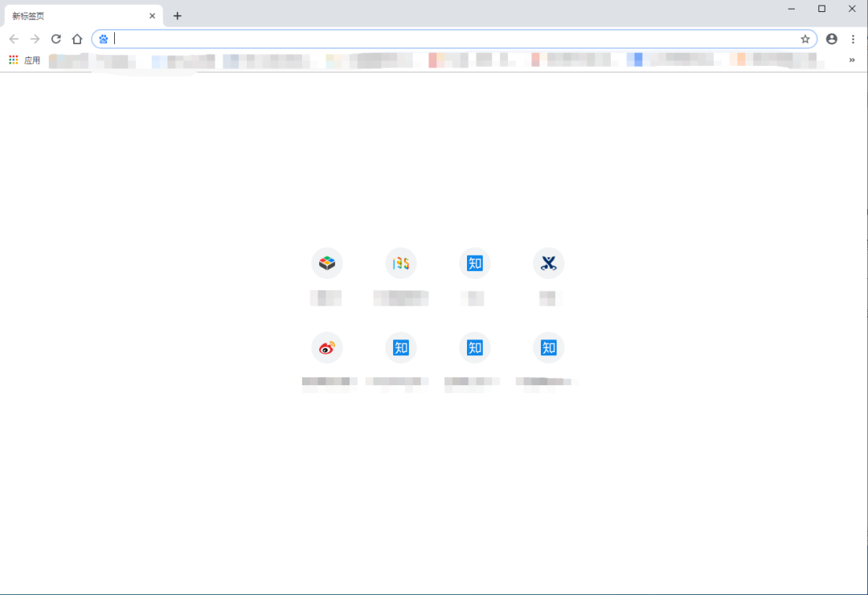Minimize the Chrome window
This screenshot has height=595, width=868.
point(792,9)
